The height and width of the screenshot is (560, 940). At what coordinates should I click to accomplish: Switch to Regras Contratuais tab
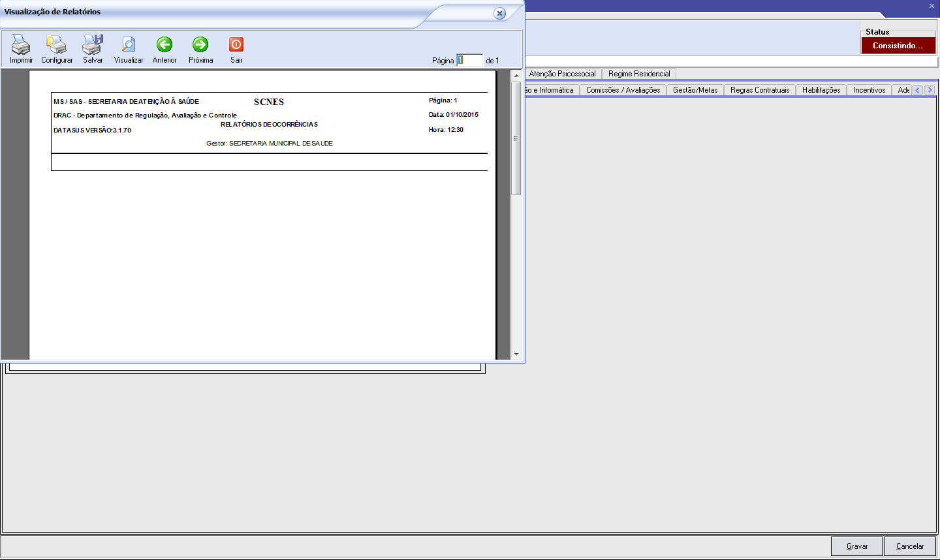[760, 90]
